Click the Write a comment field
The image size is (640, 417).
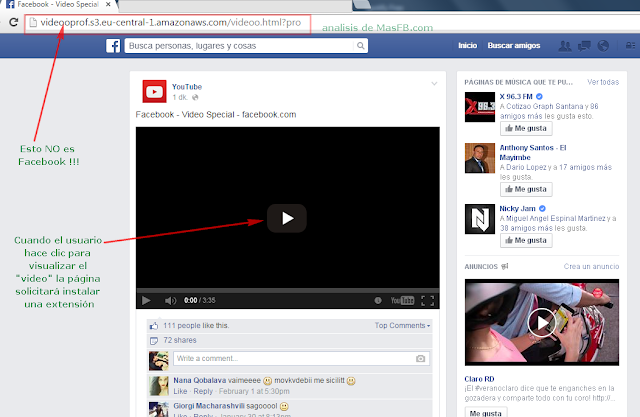pyautogui.click(x=294, y=359)
